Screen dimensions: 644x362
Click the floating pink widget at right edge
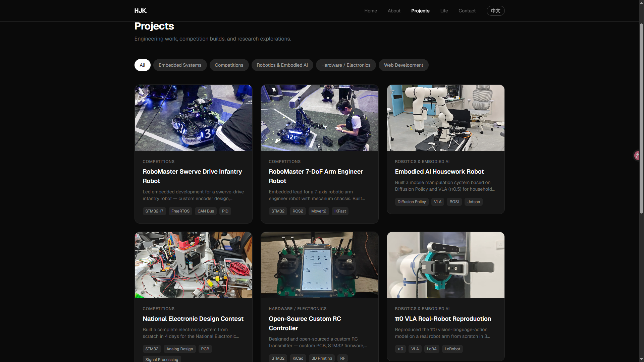(x=636, y=156)
